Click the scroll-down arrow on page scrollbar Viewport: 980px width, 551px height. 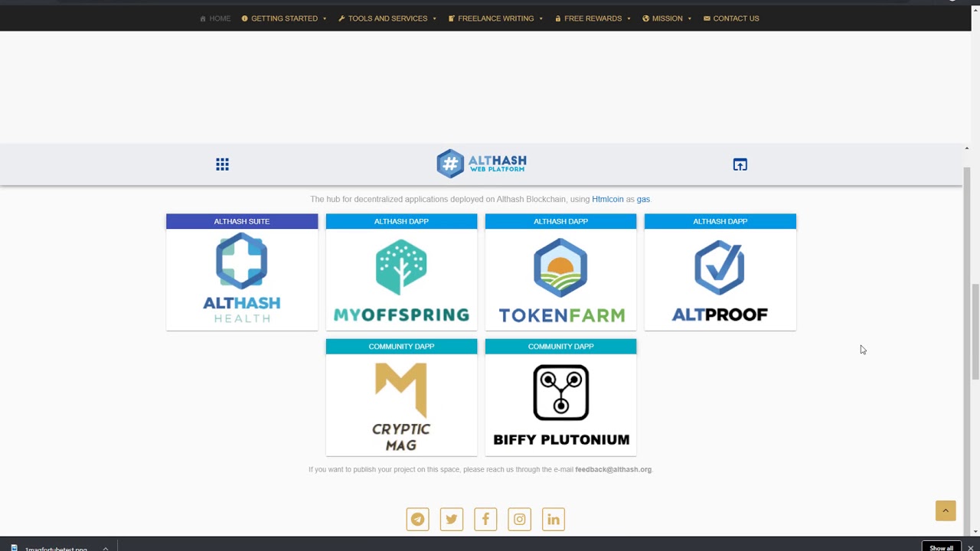975,531
